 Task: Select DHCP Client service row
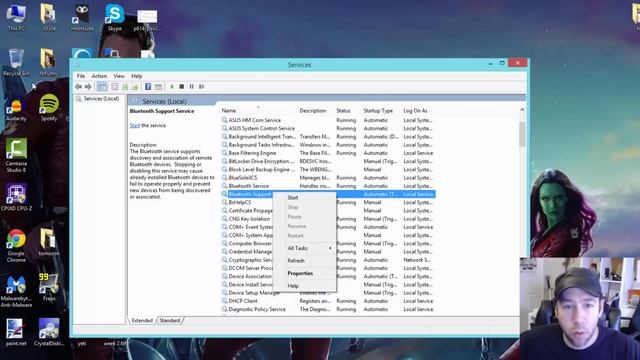[328, 301]
